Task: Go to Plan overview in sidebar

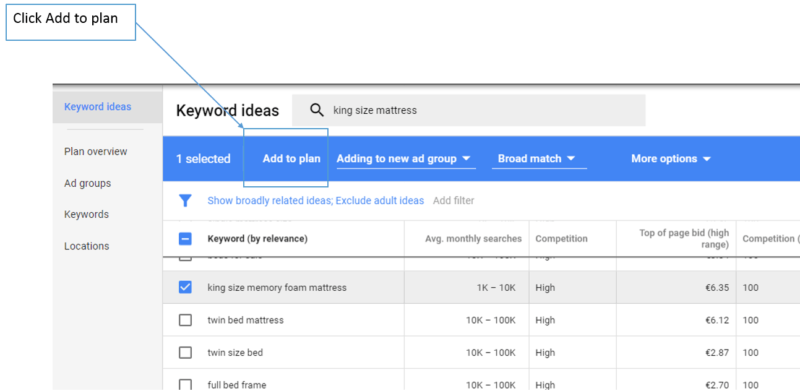Action: coord(95,152)
